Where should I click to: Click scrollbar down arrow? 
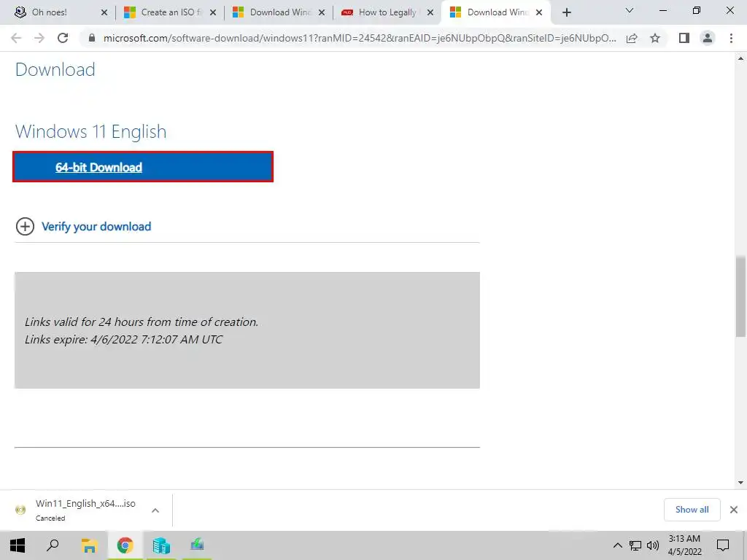click(x=740, y=483)
